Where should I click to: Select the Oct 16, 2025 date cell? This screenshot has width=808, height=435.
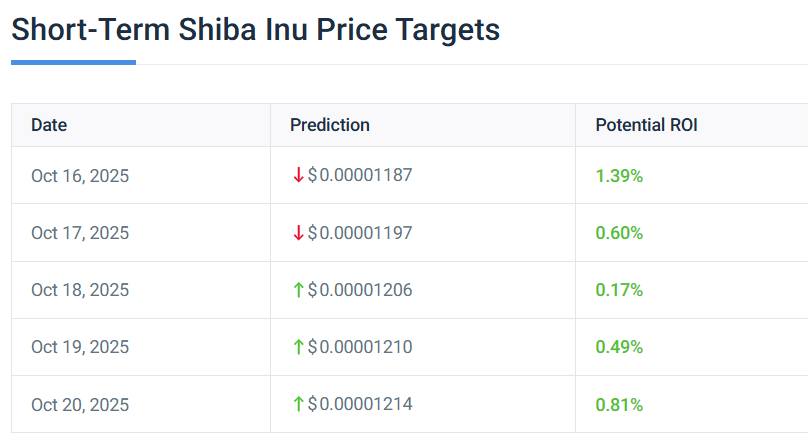click(x=80, y=176)
